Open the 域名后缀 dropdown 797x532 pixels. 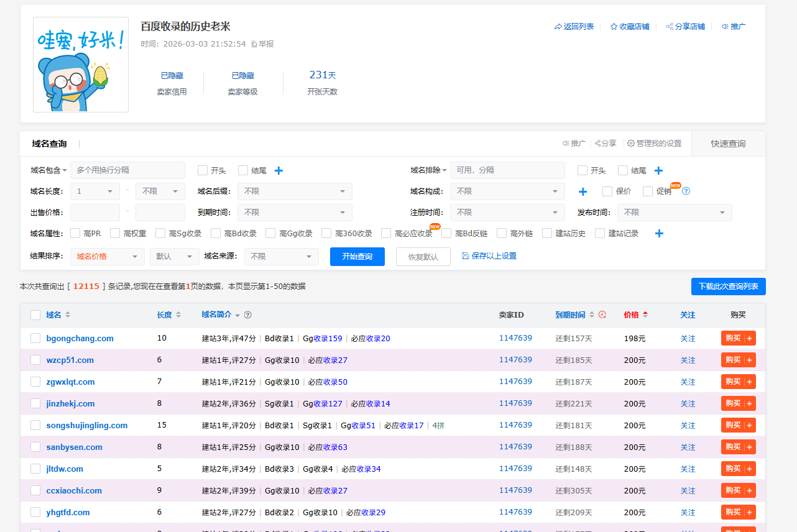(x=295, y=191)
